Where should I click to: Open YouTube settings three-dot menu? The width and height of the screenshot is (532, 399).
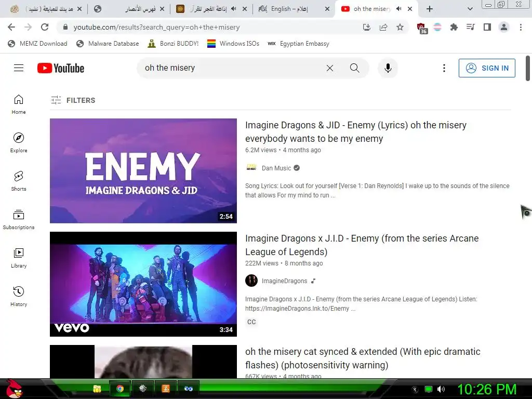(x=444, y=68)
